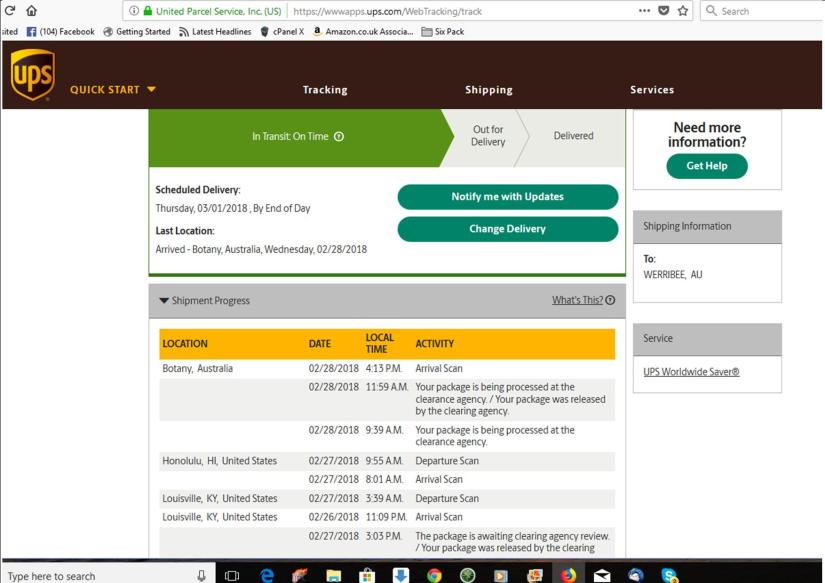Click Notify me with Updates button
Screen dimensions: 825x583
[507, 197]
